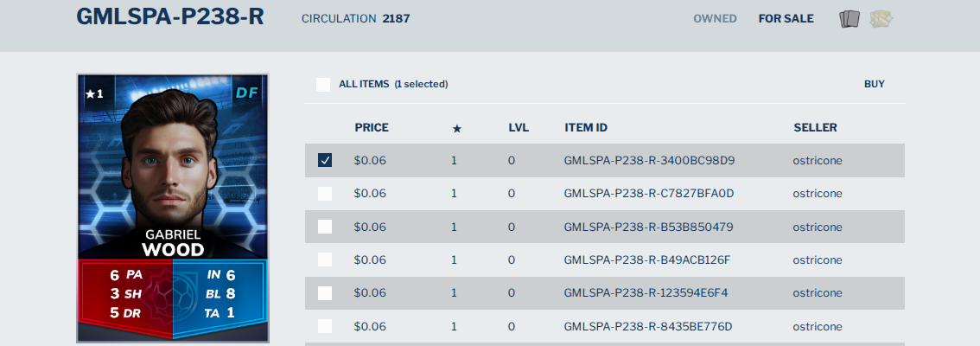This screenshot has height=346, width=980.
Task: Open the Gabriel Wood card image
Action: pyautogui.click(x=173, y=208)
